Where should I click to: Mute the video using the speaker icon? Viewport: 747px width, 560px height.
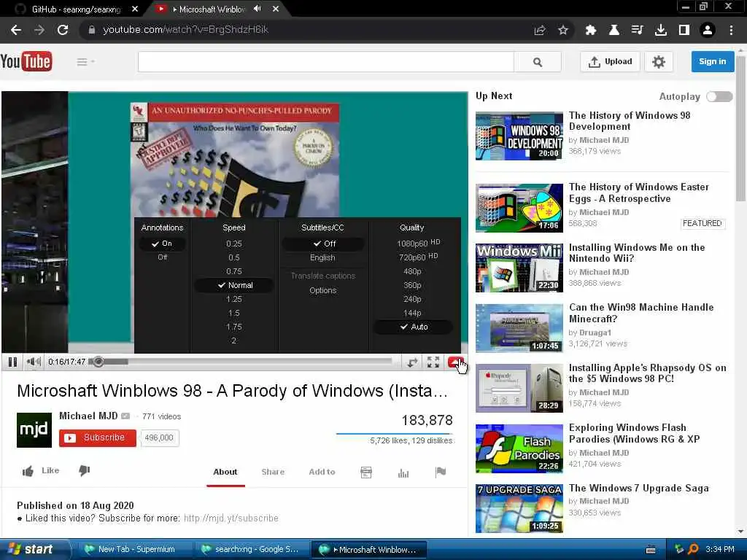click(34, 362)
